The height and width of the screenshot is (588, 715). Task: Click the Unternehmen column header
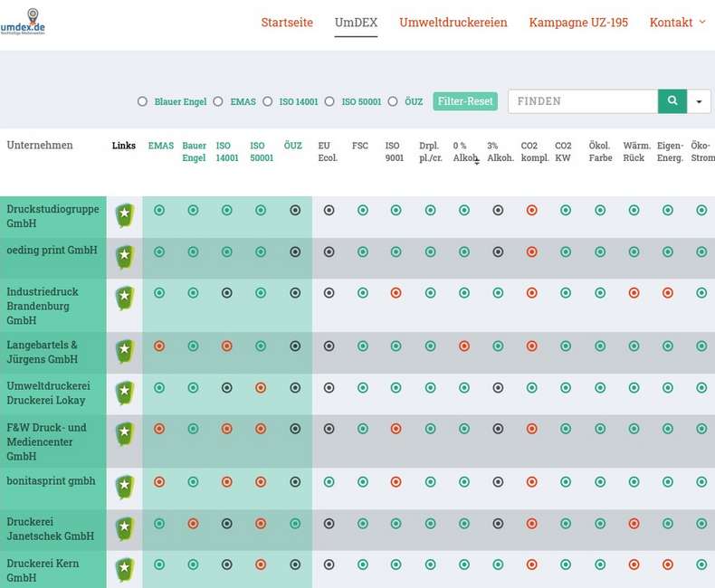(40, 145)
